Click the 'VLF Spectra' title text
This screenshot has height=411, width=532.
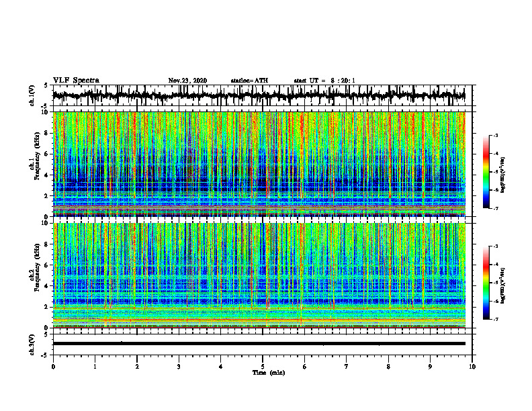pyautogui.click(x=76, y=81)
